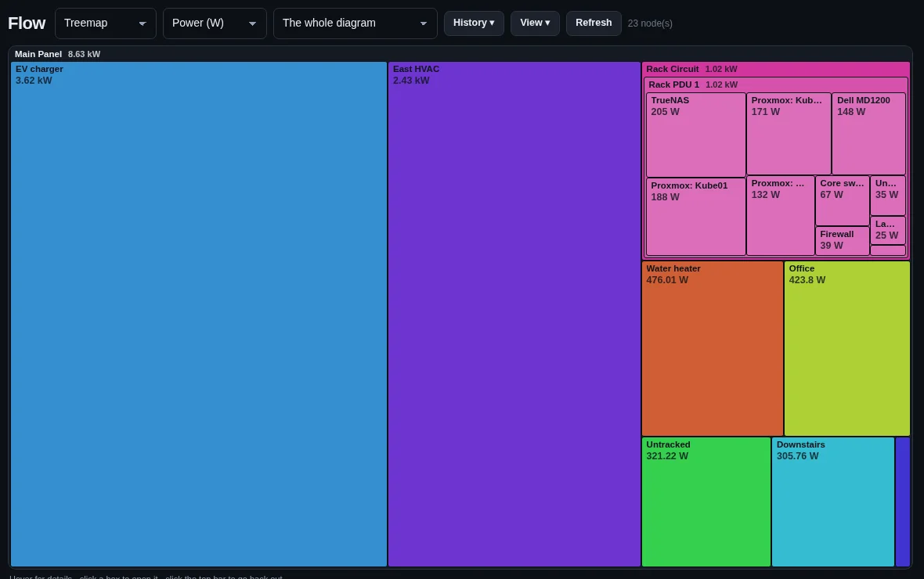
Task: Open the Core switch 67 W box
Action: [842, 200]
